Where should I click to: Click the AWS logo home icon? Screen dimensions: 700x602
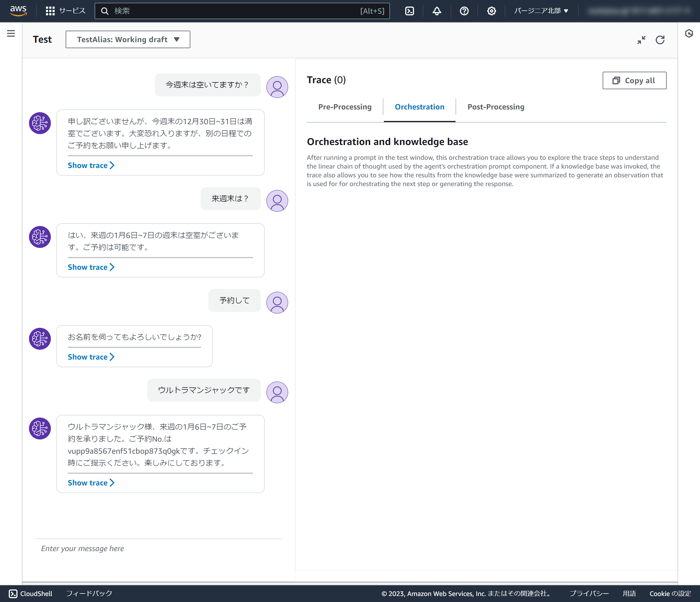[x=18, y=10]
